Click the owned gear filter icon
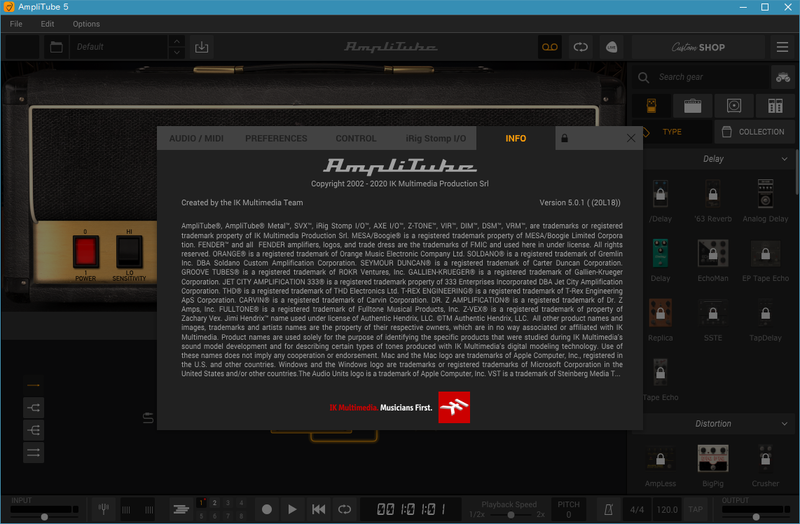The width and height of the screenshot is (800, 524). [x=783, y=77]
